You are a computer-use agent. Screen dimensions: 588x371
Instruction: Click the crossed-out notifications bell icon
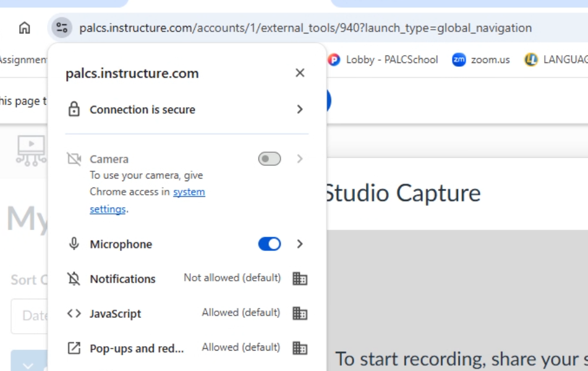(73, 278)
